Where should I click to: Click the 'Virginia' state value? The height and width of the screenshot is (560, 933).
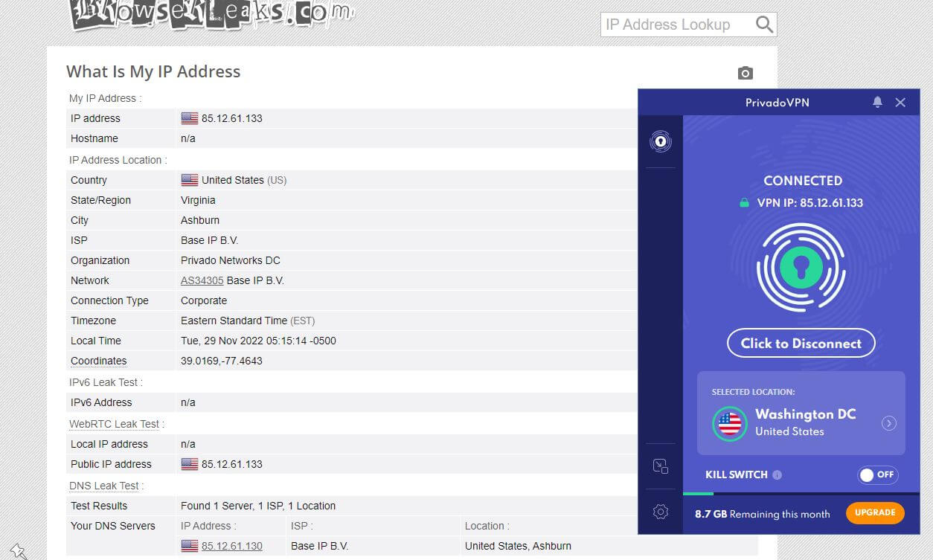[198, 200]
